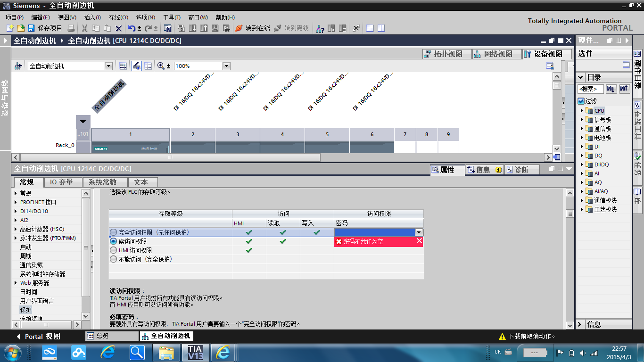Open the password field dropdown arrow
The height and width of the screenshot is (362, 644).
pos(419,232)
